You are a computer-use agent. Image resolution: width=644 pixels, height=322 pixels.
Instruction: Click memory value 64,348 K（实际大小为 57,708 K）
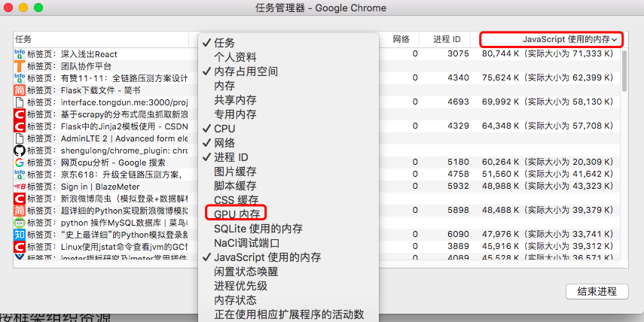pyautogui.click(x=548, y=126)
